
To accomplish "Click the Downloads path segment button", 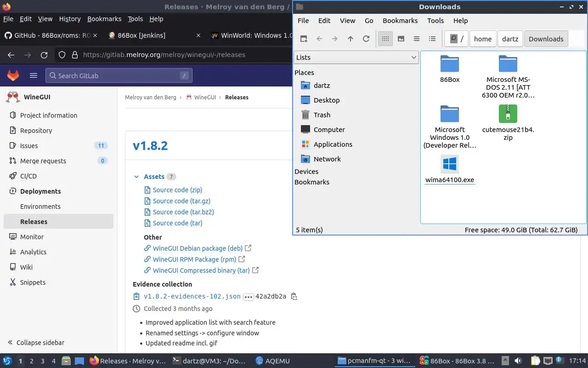I will point(546,39).
